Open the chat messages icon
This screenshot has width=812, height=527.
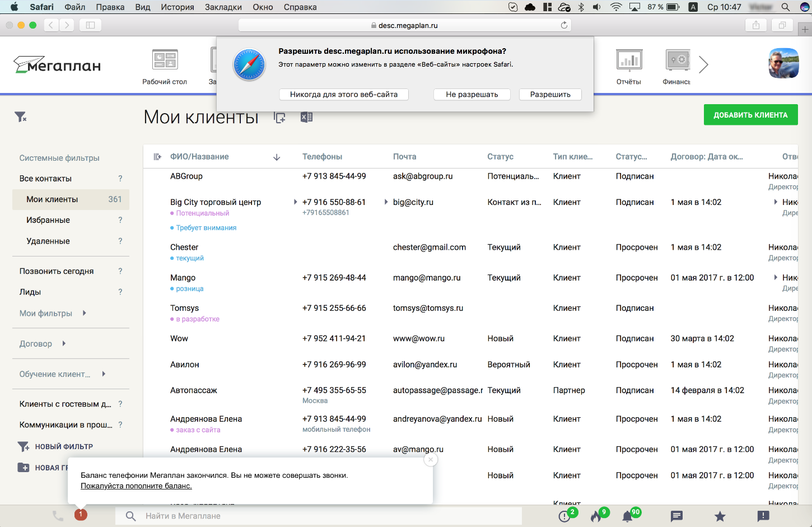point(676,516)
